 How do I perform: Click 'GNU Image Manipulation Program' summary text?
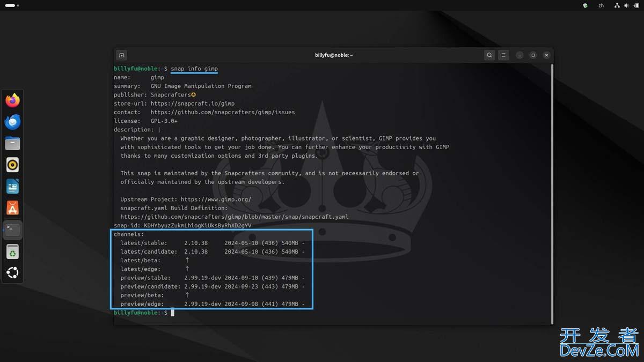tap(201, 86)
